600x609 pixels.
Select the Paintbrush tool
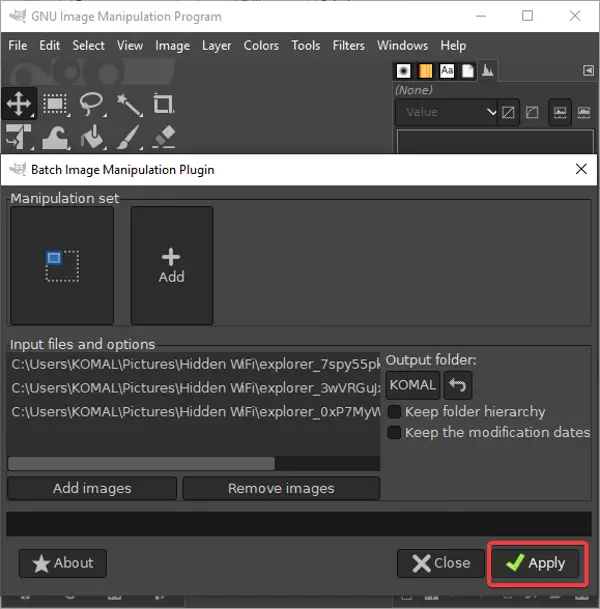(x=129, y=137)
